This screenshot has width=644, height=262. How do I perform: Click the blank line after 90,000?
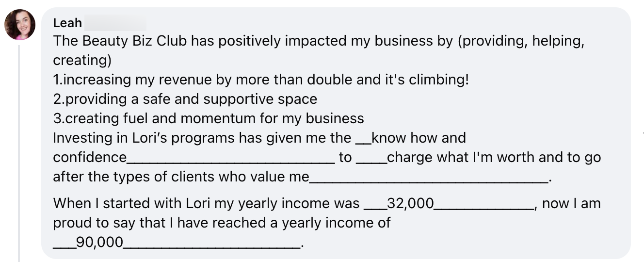[211, 245]
